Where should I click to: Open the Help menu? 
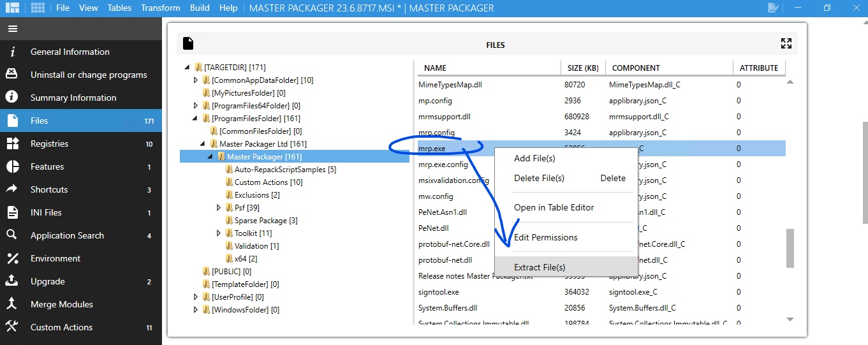(x=228, y=8)
